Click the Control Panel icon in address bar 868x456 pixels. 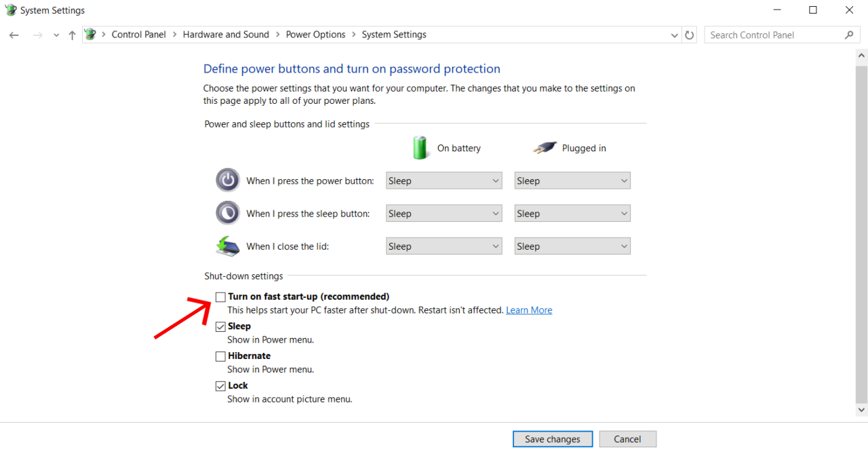pyautogui.click(x=90, y=35)
